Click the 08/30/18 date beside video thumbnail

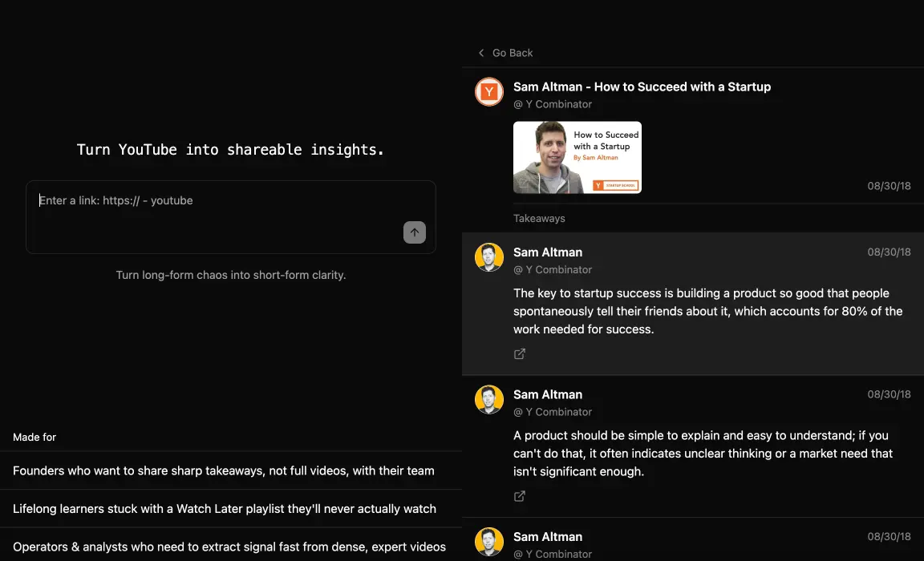click(x=889, y=186)
